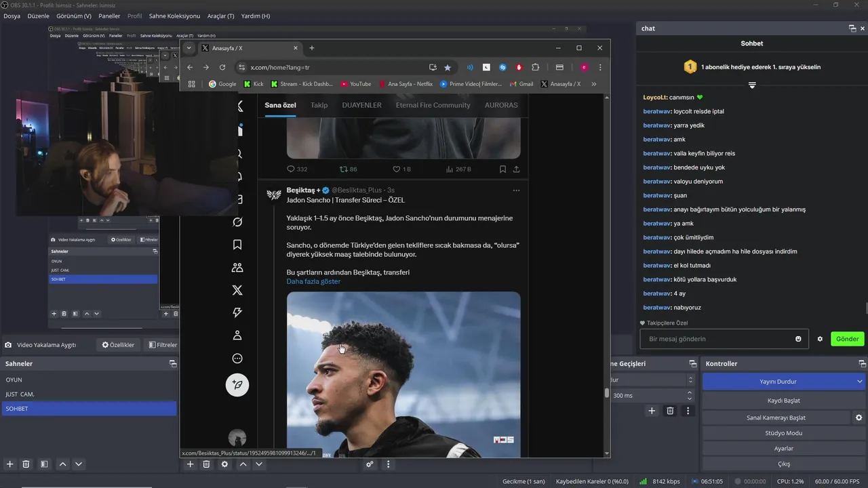Open virtual camera settings gear
The width and height of the screenshot is (868, 488).
(x=859, y=418)
